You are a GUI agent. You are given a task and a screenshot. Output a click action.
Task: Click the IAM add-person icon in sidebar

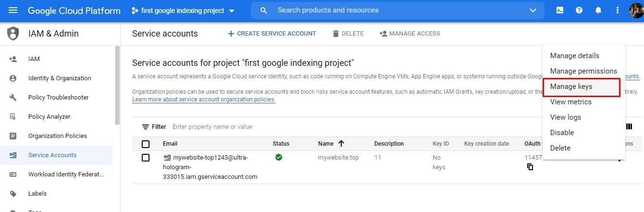(13, 59)
